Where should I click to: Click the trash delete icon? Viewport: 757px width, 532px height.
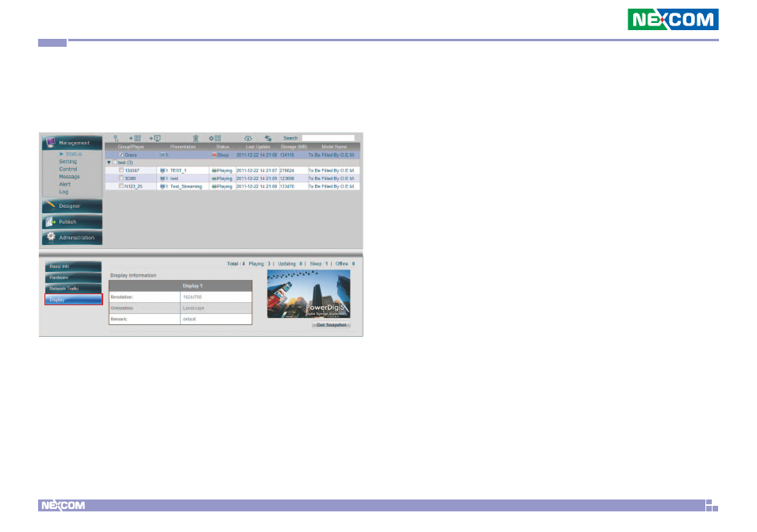coord(195,139)
